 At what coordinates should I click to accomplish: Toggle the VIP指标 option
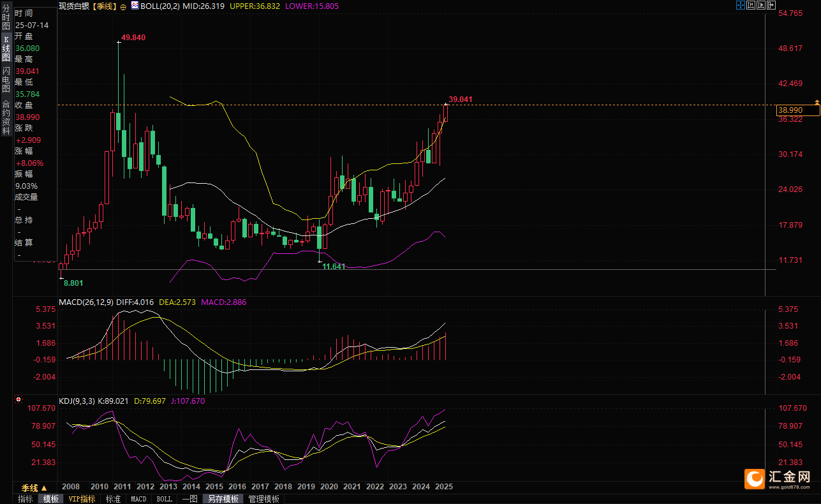coord(82,499)
